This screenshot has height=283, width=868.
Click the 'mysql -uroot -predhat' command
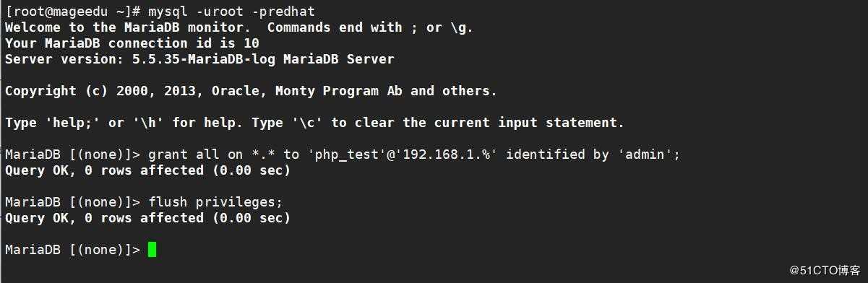coord(232,12)
